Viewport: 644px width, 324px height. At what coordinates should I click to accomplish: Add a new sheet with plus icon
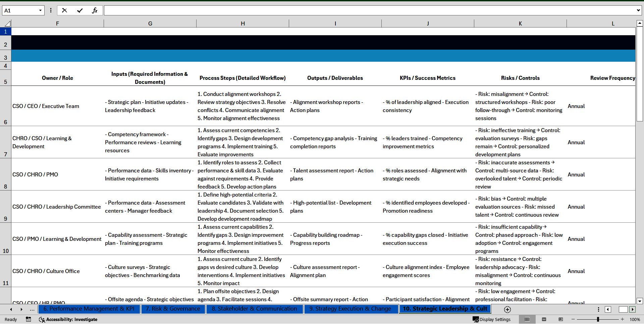point(507,309)
